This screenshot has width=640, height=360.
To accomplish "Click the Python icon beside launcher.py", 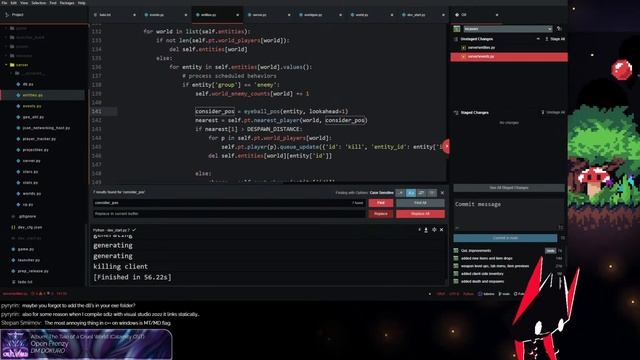I will tap(13, 260).
